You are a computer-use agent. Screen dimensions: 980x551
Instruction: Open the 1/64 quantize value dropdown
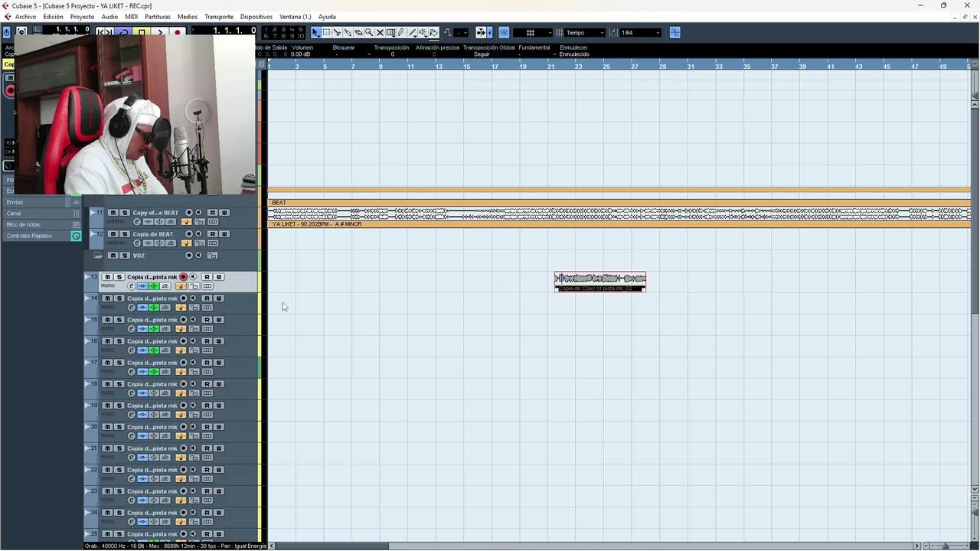pyautogui.click(x=639, y=32)
